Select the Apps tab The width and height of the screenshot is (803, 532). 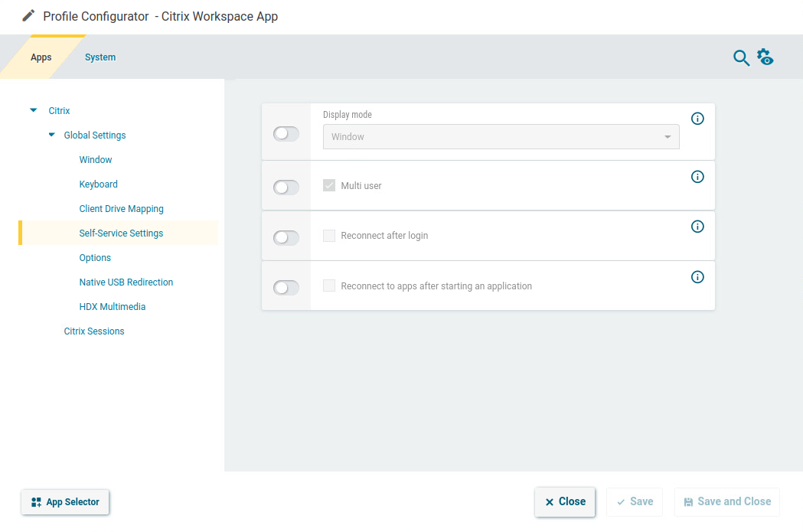[41, 57]
